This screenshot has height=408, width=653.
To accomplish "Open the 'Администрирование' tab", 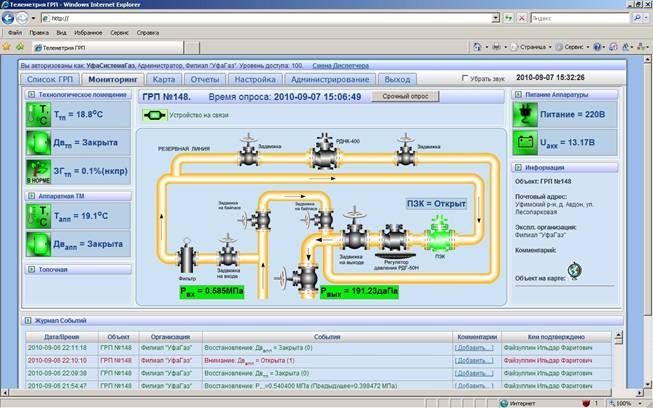I will (330, 79).
